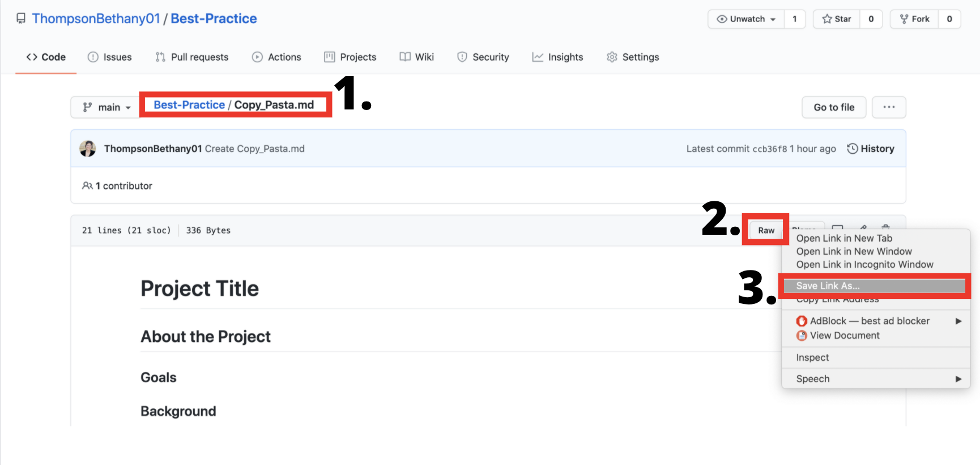Choose Open Link in Incognito Window
980x465 pixels.
pos(864,264)
